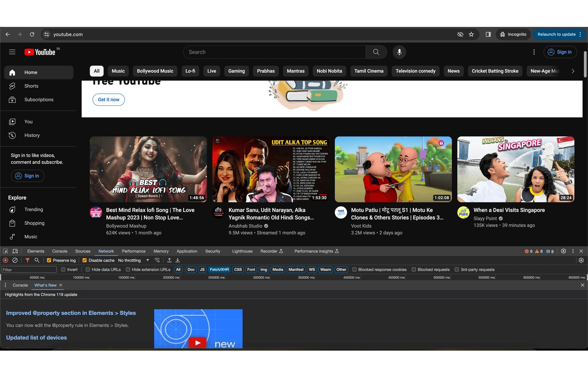
Task: Stop recording the network log
Action: coord(5,260)
